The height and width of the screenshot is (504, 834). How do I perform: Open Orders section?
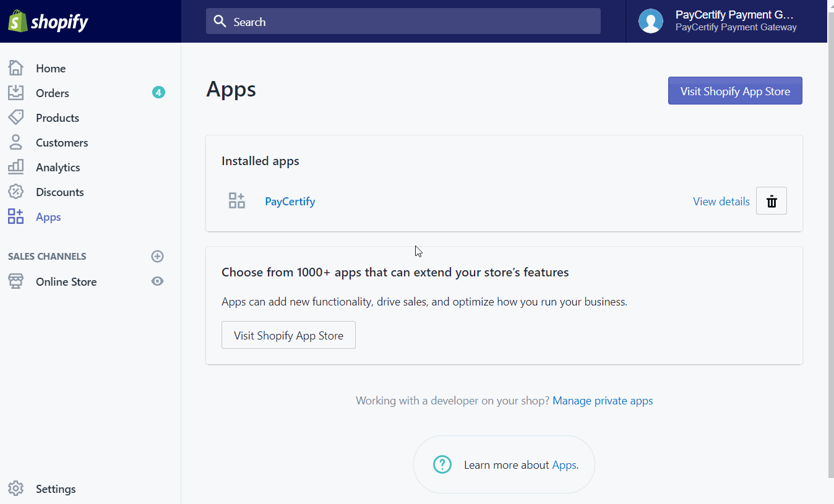coord(53,93)
